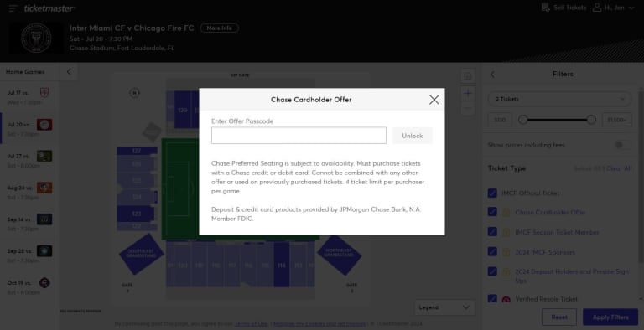Viewport: 644px width, 330px height.
Task: Open the hamburger menu beside Ticketmaster logo
Action: pyautogui.click(x=13, y=8)
